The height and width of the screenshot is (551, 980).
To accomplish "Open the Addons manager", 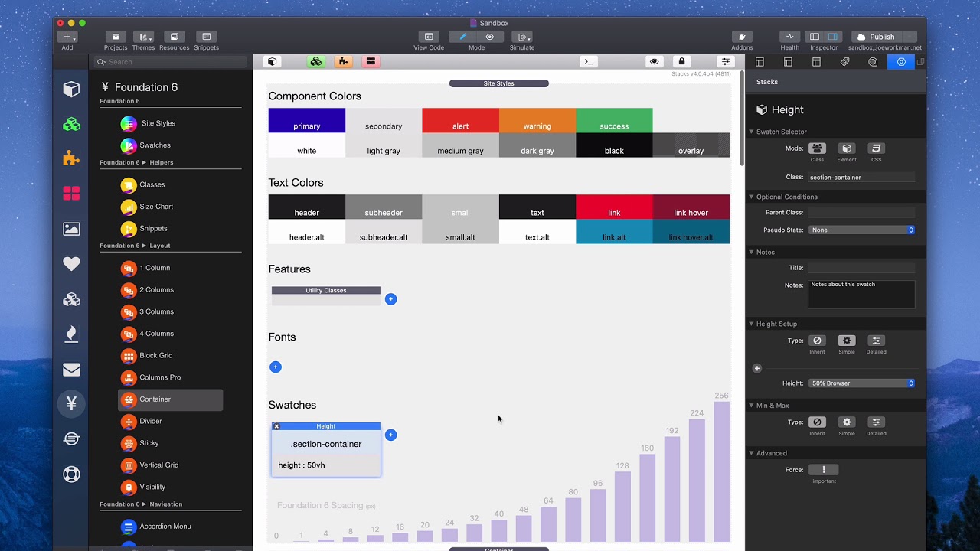I will pos(742,37).
